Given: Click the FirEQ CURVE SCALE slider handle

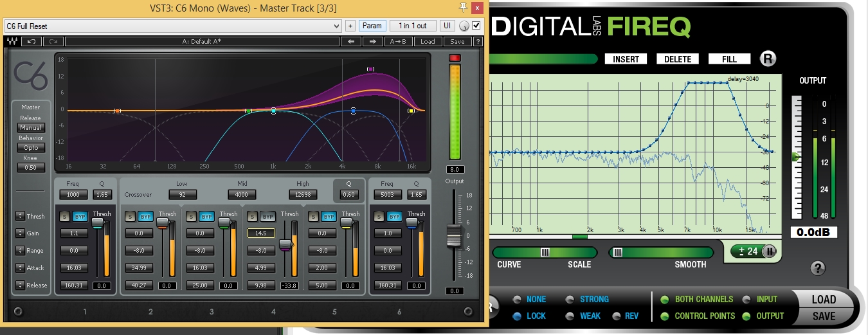Looking at the screenshot, I should pos(545,253).
